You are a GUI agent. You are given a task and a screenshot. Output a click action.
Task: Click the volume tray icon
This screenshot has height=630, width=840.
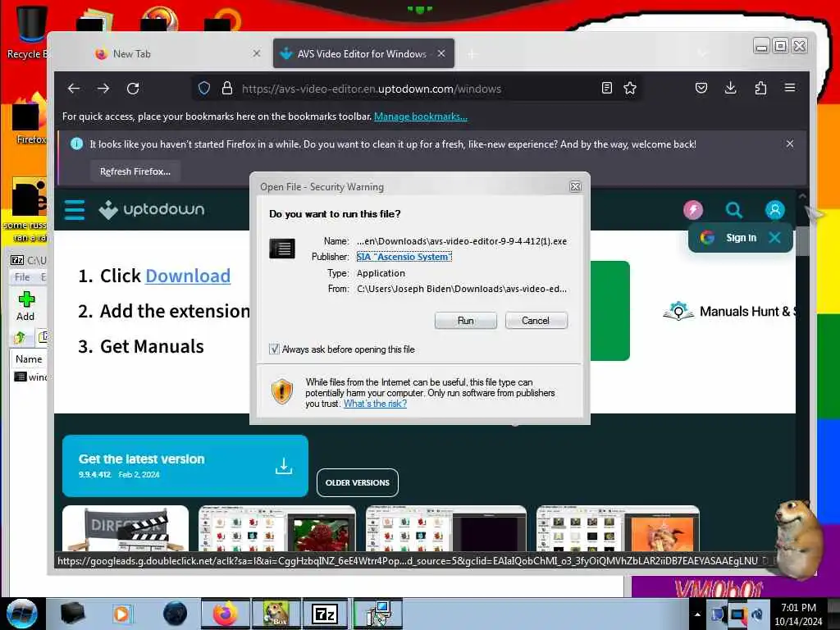click(x=757, y=614)
